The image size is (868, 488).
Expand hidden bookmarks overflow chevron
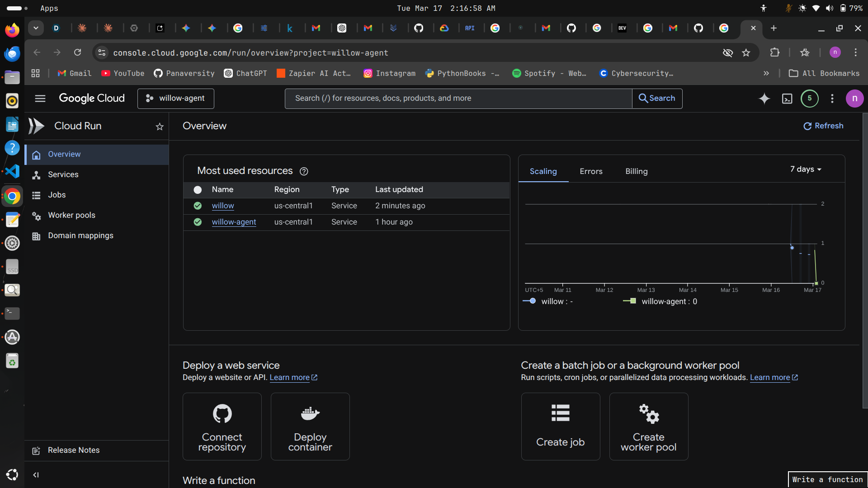(x=766, y=73)
